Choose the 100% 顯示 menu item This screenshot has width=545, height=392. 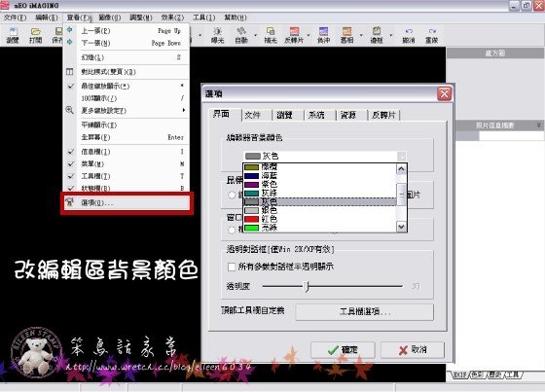point(127,98)
